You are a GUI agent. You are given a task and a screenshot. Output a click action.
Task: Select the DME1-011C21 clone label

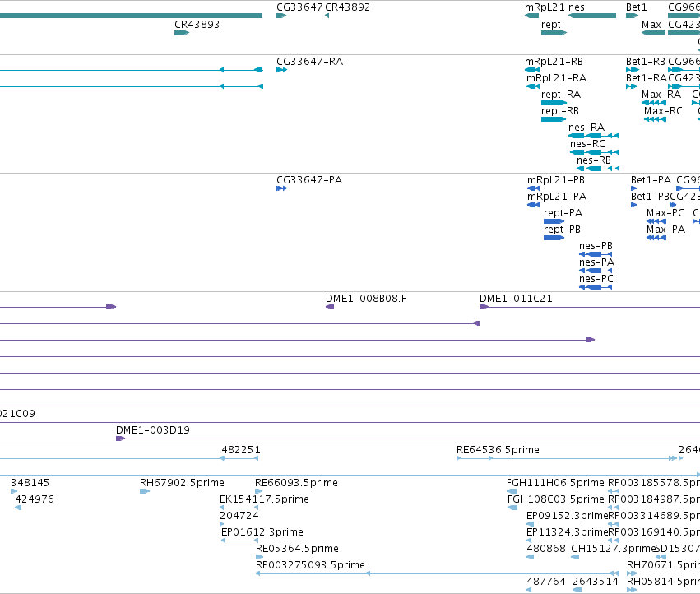(516, 299)
